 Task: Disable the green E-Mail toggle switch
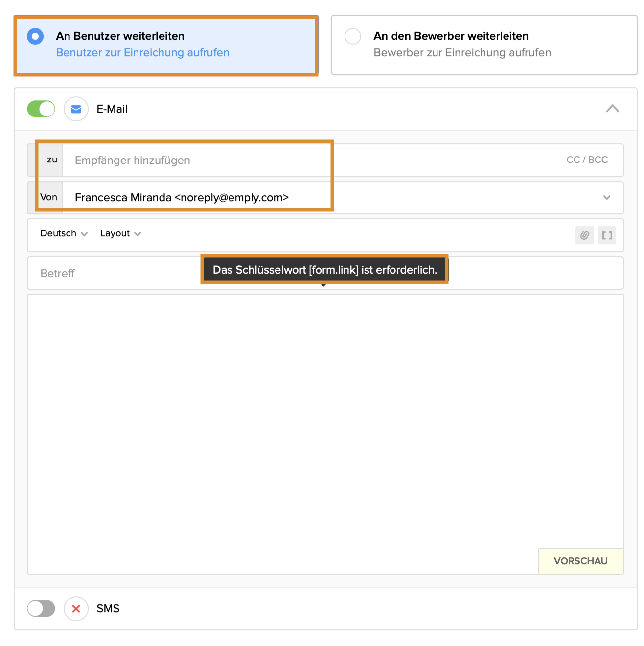point(41,109)
